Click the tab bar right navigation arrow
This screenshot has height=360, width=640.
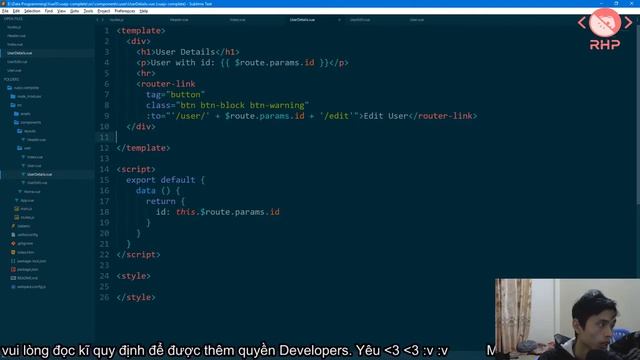click(x=102, y=20)
